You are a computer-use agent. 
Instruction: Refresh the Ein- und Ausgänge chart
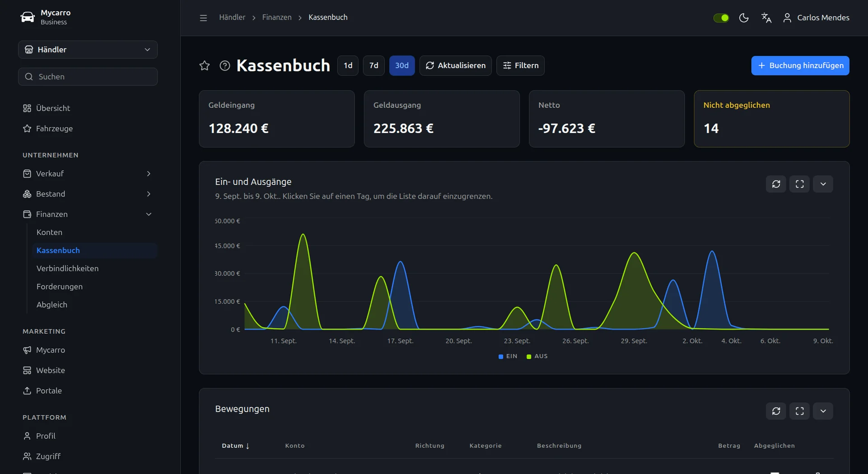coord(776,184)
